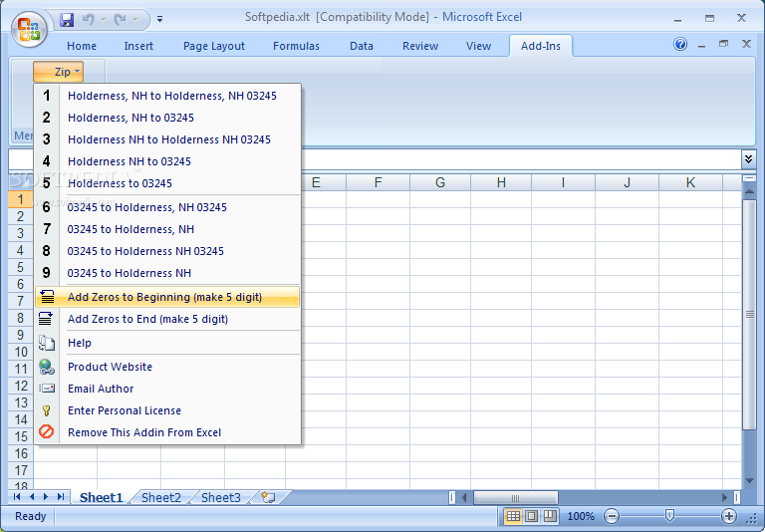
Task: Expand the formula bar with the chevron
Action: point(748,159)
